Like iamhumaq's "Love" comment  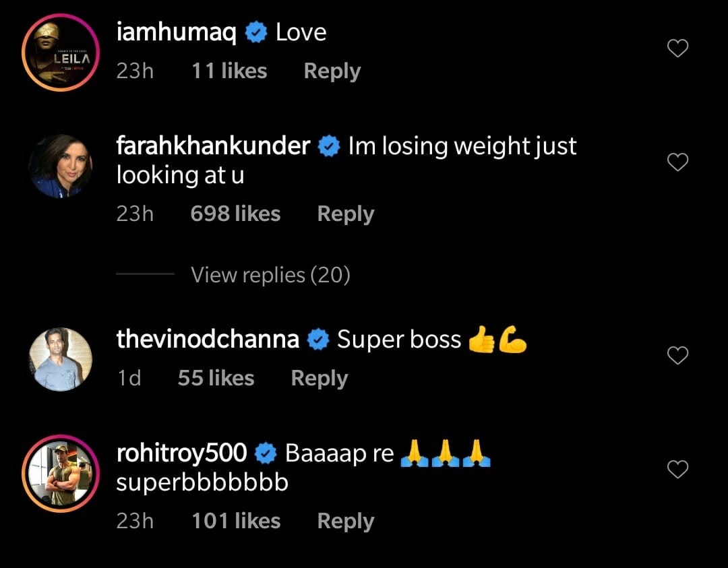677,49
